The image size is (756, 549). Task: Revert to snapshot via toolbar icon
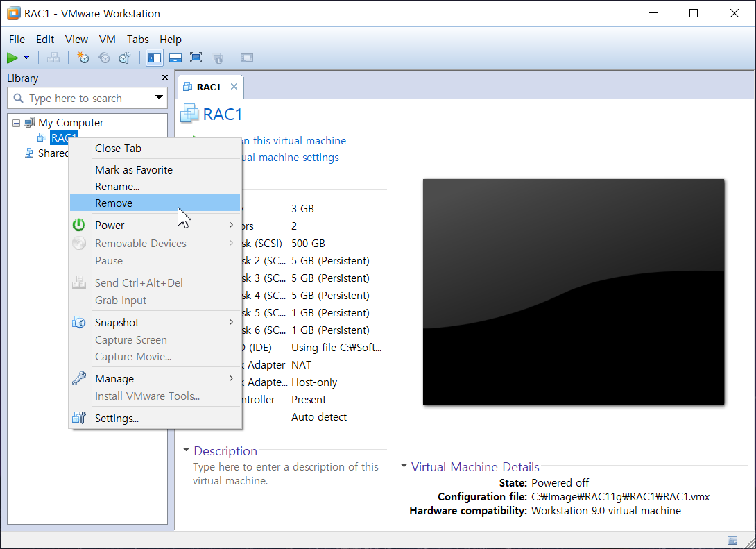pos(104,58)
